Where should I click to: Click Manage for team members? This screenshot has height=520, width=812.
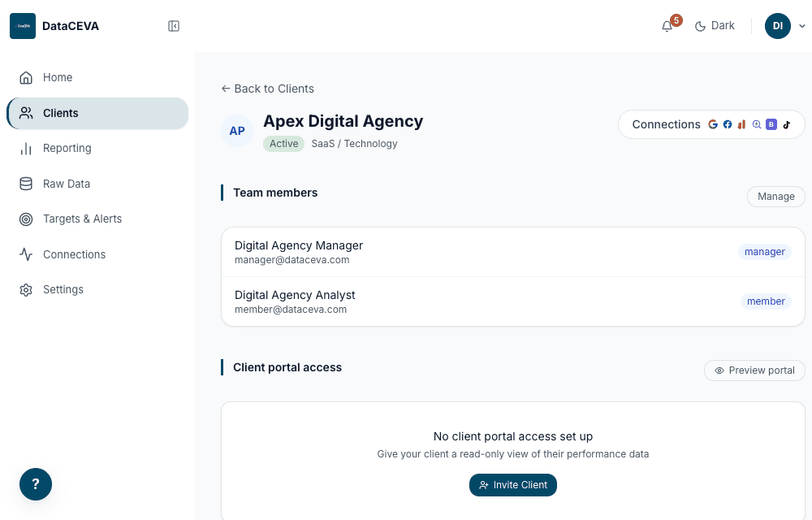tap(775, 197)
